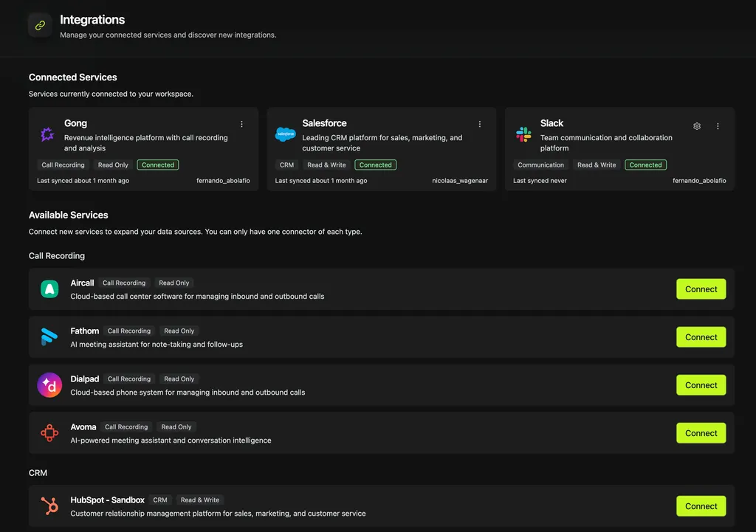Click the Integrations link icon in header
This screenshot has height=532, width=756.
point(40,25)
